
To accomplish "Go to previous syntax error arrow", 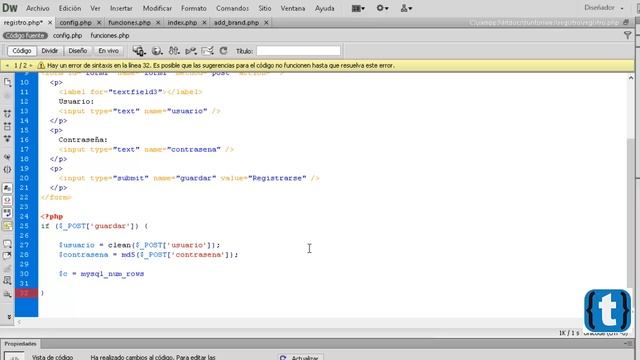I will 7,65.
